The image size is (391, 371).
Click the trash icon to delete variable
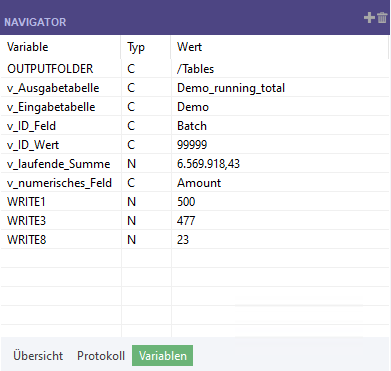[x=382, y=18]
